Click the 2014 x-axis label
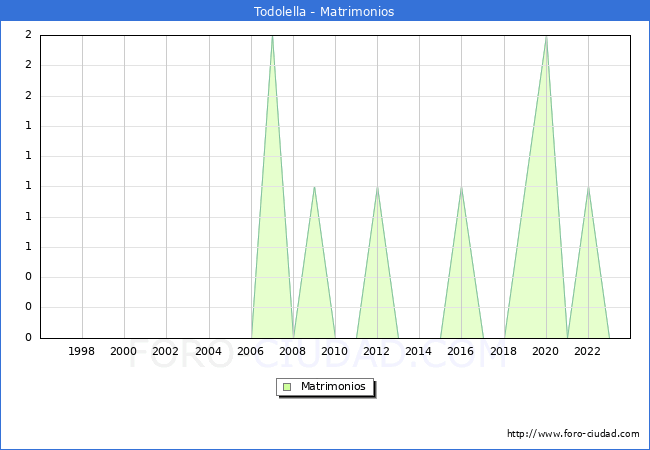Viewport: 650px width, 450px height. coord(419,351)
